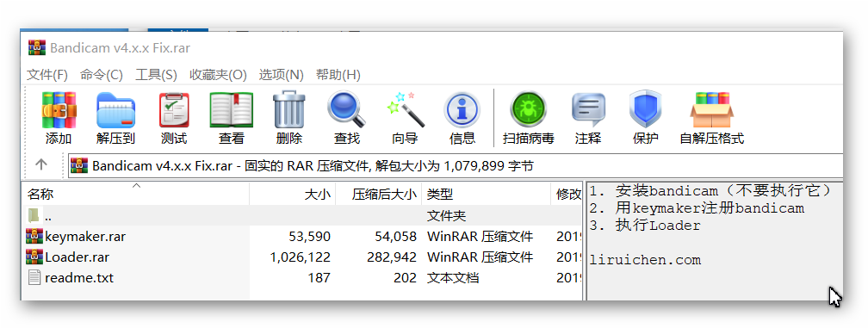Open the 注释 (Comment) tool
Image resolution: width=868 pixels, height=328 pixels.
click(588, 109)
